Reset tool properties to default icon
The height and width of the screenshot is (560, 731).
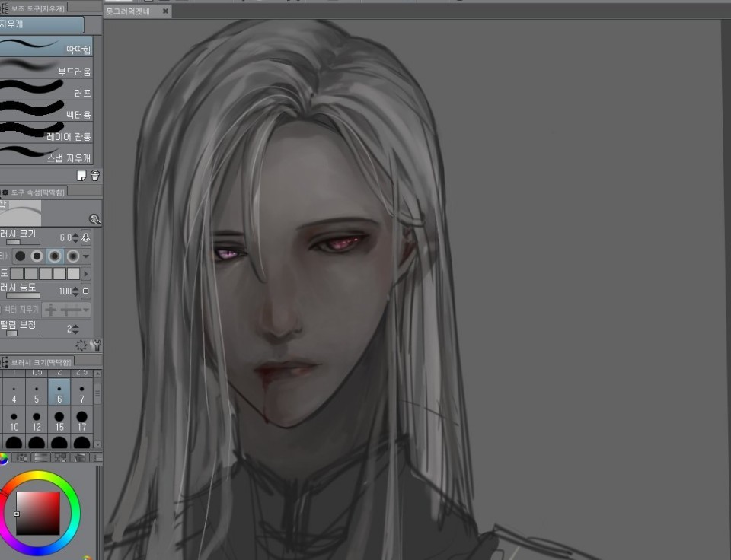point(81,345)
